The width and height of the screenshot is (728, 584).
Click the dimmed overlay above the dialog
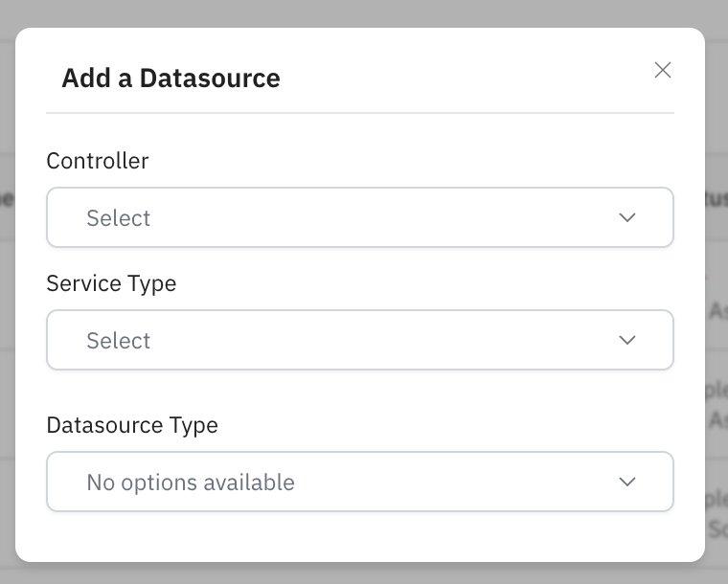pyautogui.click(x=364, y=12)
